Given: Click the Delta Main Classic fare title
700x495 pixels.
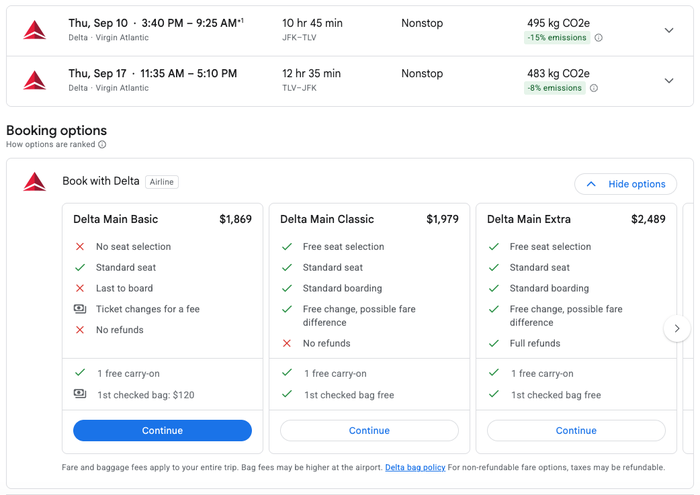Looking at the screenshot, I should tap(327, 219).
